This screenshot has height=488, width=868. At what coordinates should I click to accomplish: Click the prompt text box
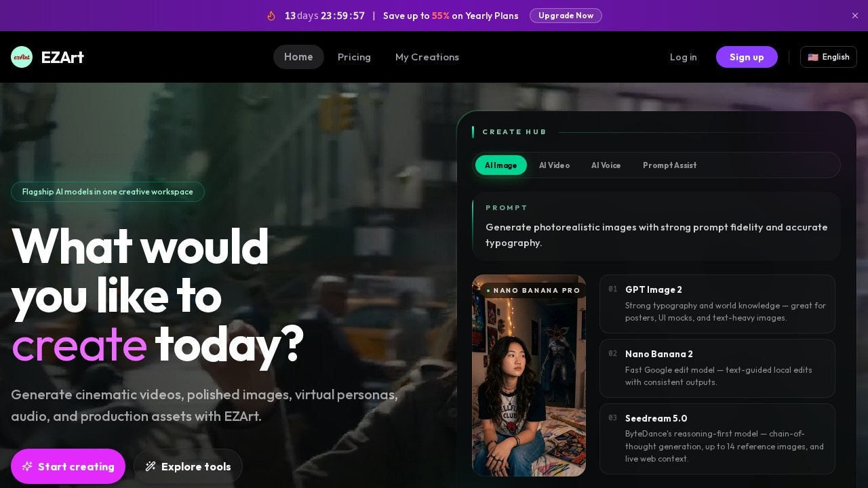[x=656, y=226]
